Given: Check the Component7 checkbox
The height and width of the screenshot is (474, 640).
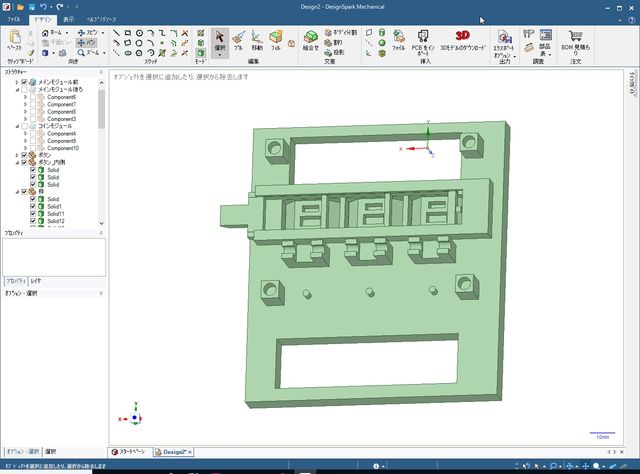Looking at the screenshot, I should click(33, 105).
